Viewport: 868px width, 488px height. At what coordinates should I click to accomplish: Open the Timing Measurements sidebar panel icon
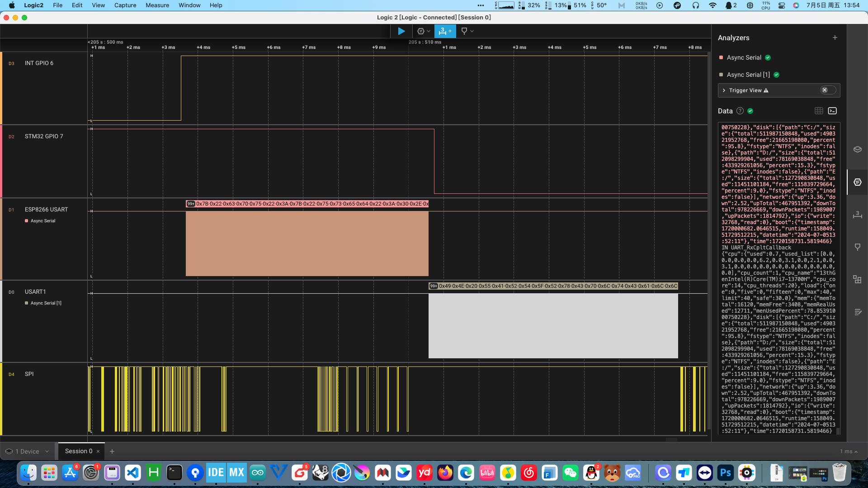click(857, 215)
